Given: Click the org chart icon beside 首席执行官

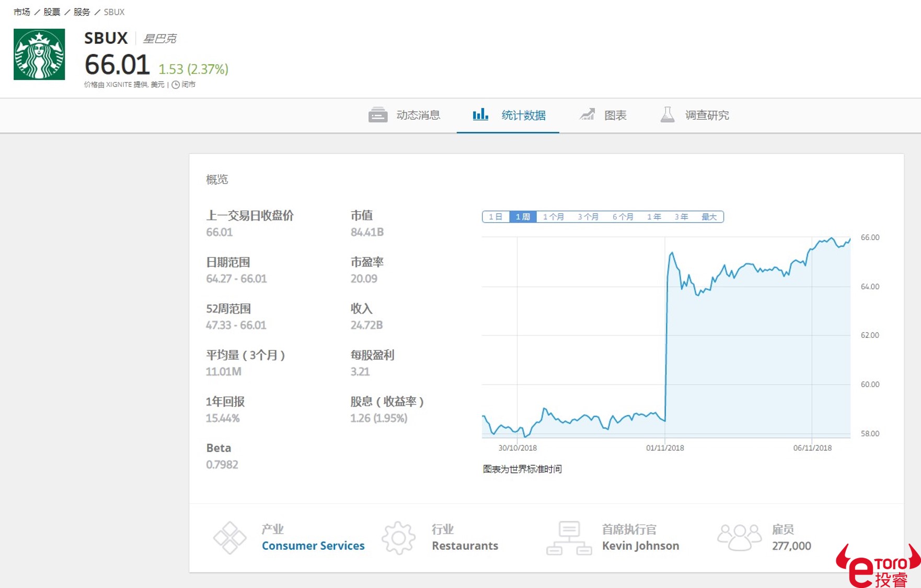Looking at the screenshot, I should tap(569, 538).
